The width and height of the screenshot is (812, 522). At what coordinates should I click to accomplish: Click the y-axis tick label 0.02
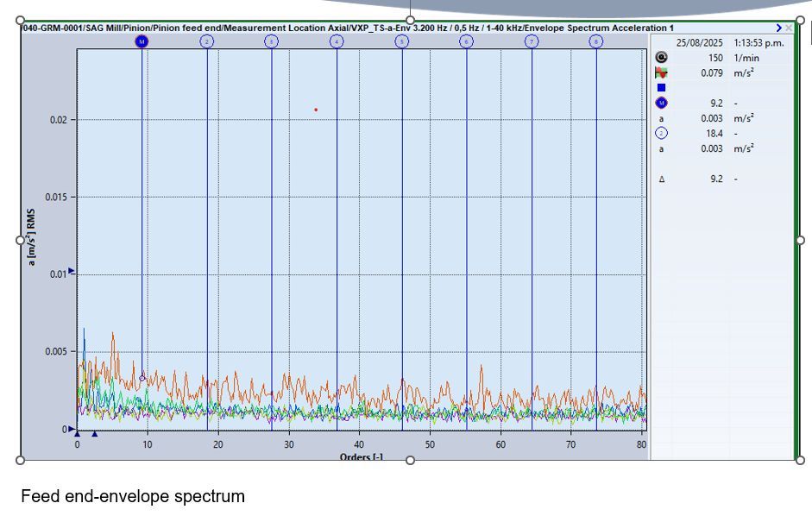click(x=58, y=120)
